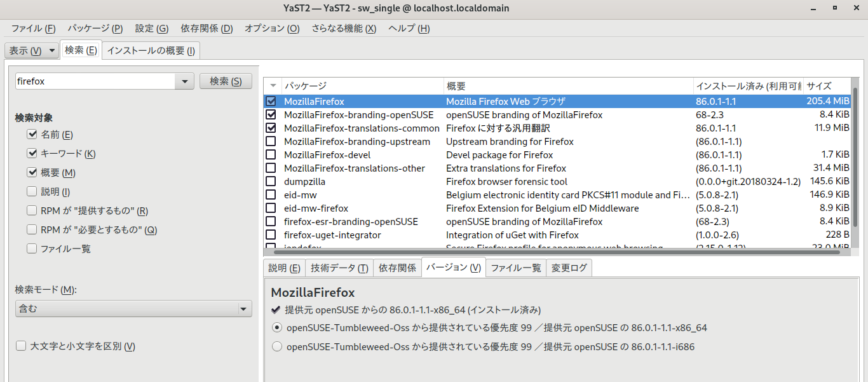
Task: Open the search history dropdown arrow
Action: pyautogui.click(x=185, y=81)
